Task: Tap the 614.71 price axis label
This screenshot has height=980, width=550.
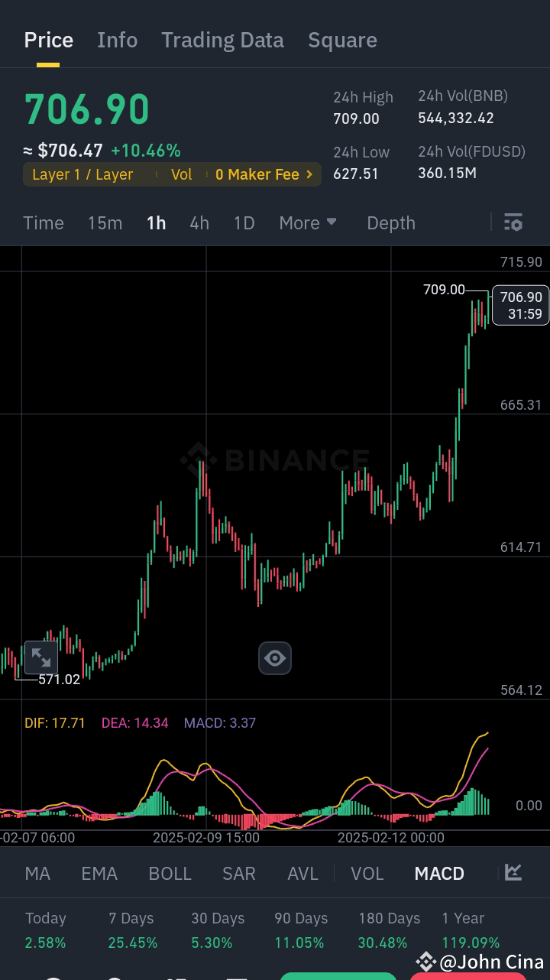Action: pos(521,547)
